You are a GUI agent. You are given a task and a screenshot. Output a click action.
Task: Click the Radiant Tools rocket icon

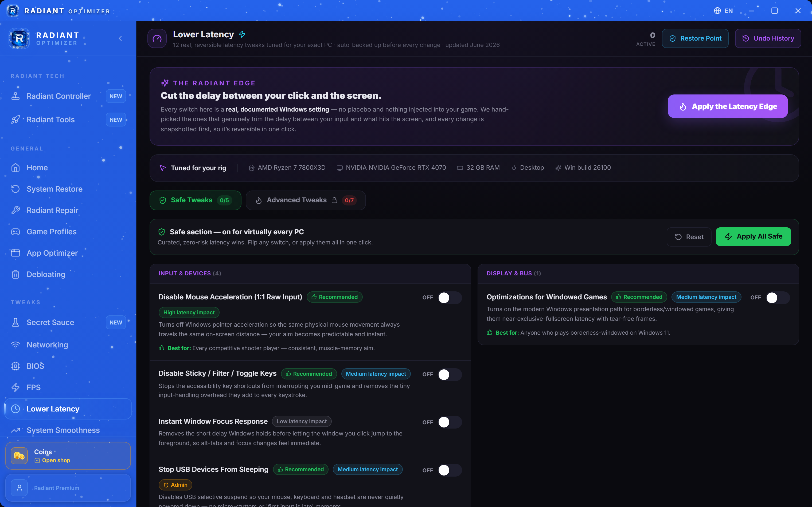pos(15,120)
